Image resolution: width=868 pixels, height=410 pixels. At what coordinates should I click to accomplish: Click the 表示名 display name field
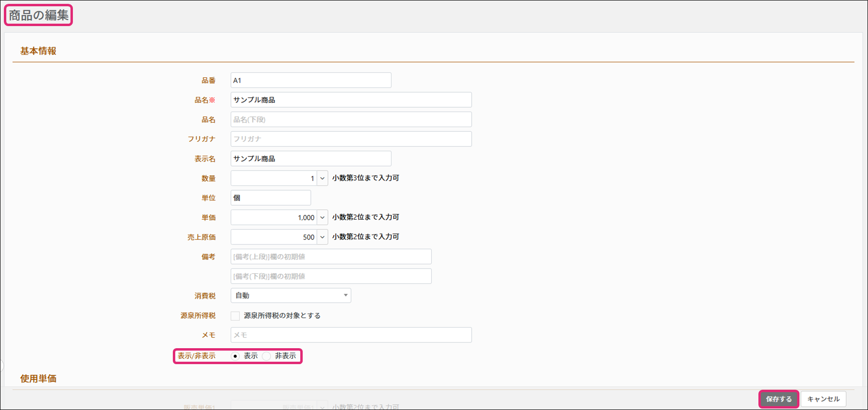click(x=310, y=159)
